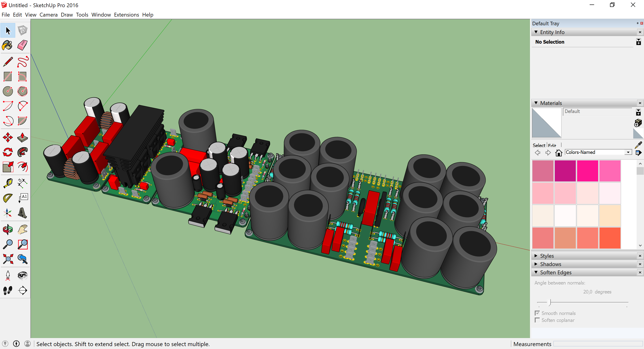Toggle Materials secondary selection pane
The height and width of the screenshot is (349, 644).
pyautogui.click(x=638, y=112)
